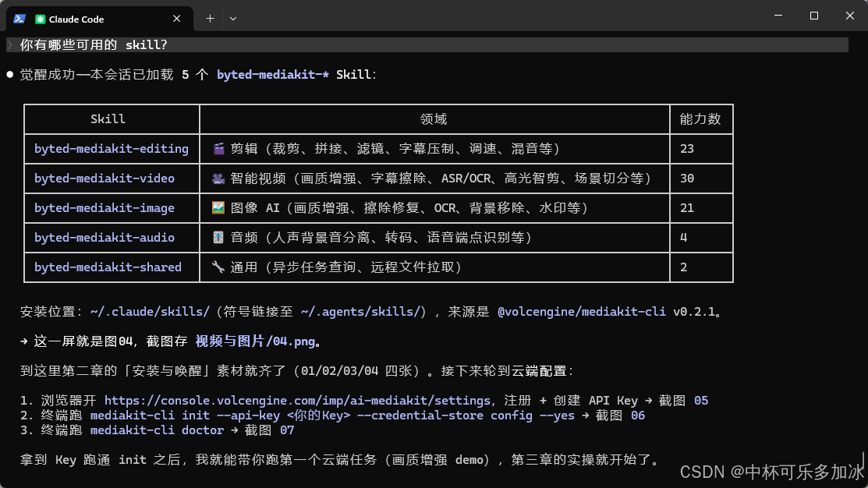Screen dimensions: 868x488
Task: Click the '能力数' table header
Action: [700, 119]
